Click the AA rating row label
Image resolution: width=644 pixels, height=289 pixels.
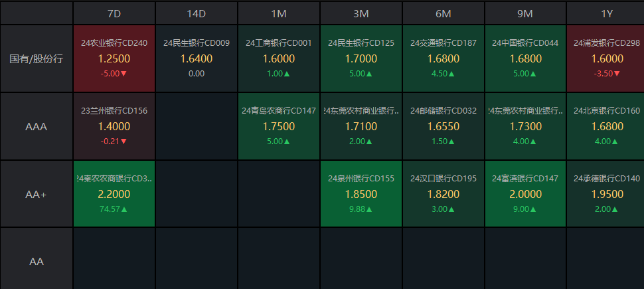[x=37, y=262]
